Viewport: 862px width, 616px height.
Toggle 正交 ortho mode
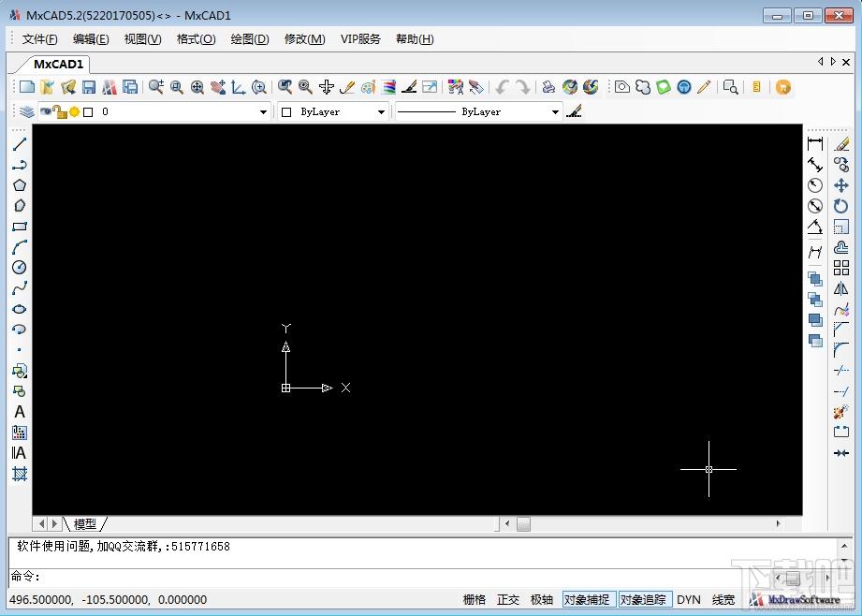(508, 599)
